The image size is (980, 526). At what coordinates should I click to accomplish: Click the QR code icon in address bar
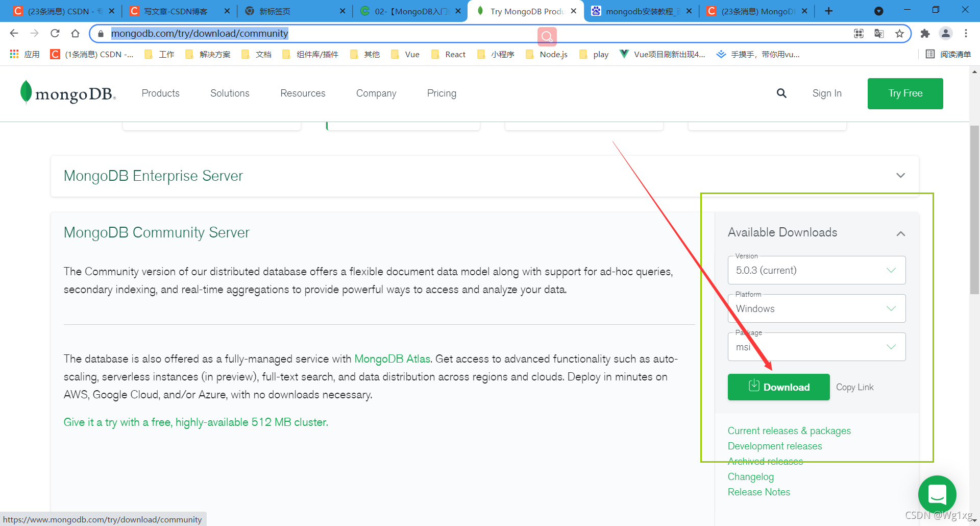pyautogui.click(x=859, y=34)
